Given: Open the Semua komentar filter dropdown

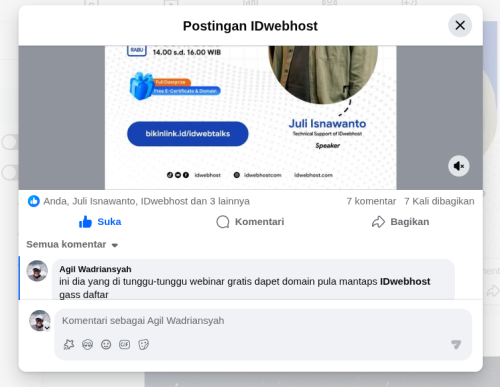Looking at the screenshot, I should click(72, 245).
